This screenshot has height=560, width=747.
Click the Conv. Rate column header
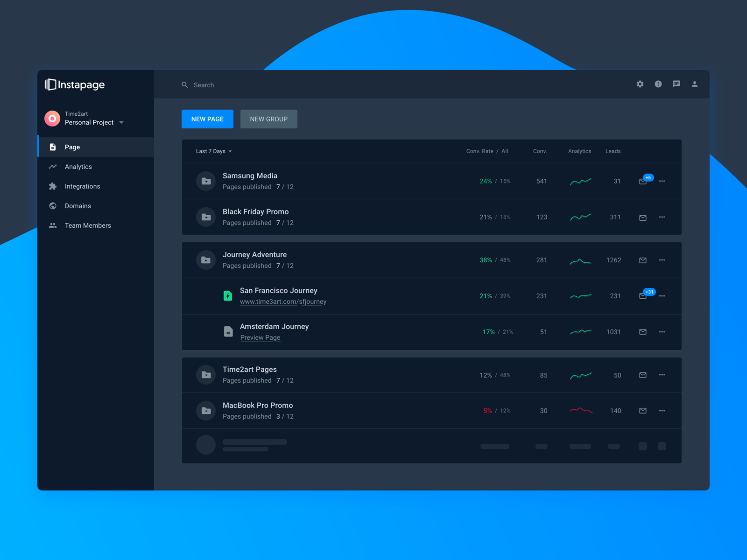pyautogui.click(x=479, y=151)
